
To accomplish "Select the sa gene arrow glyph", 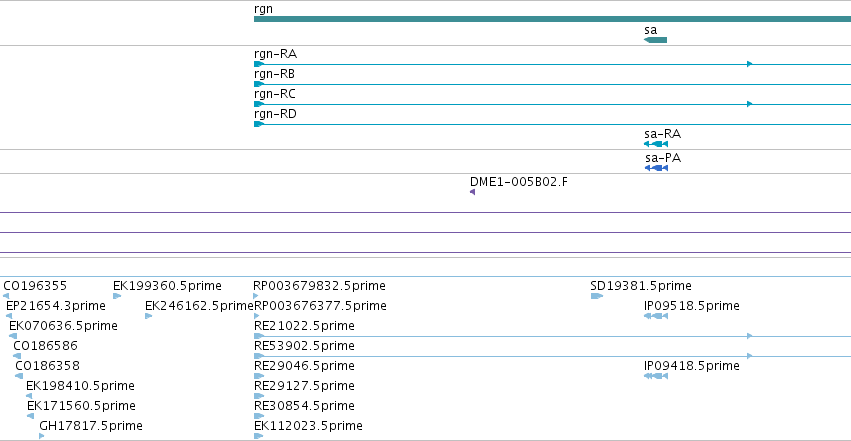I will (x=655, y=40).
